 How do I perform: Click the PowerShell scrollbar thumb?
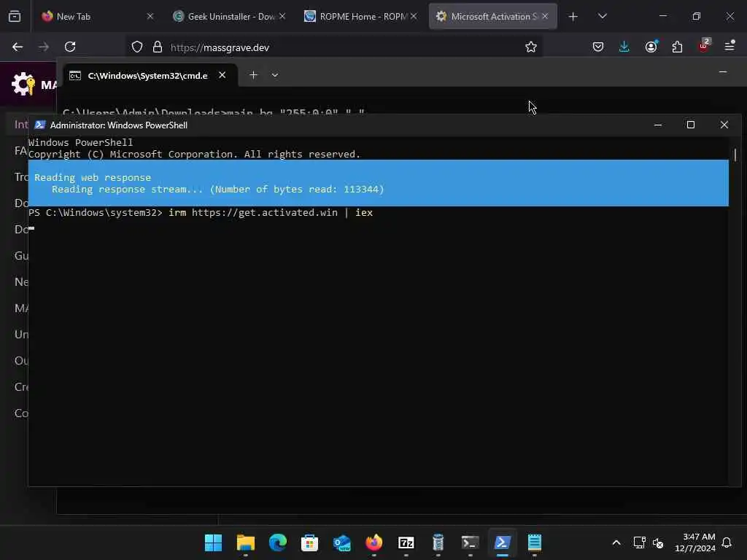[x=735, y=155]
